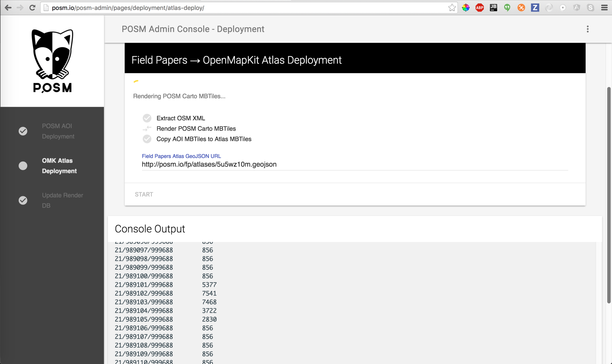
Task: Open the three-dot console options menu
Action: pyautogui.click(x=587, y=29)
